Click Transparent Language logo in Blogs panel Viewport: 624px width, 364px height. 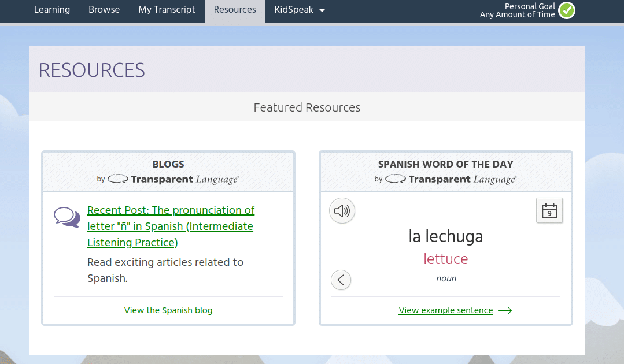click(173, 179)
